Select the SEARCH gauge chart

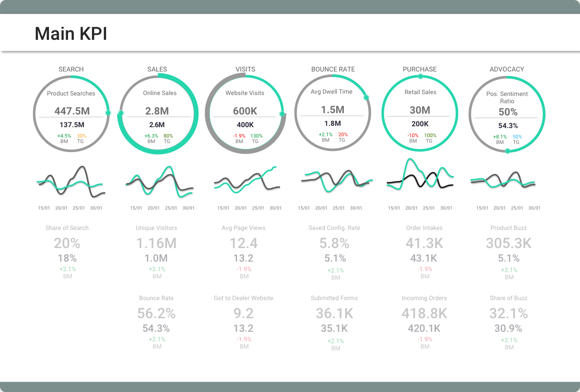71,113
